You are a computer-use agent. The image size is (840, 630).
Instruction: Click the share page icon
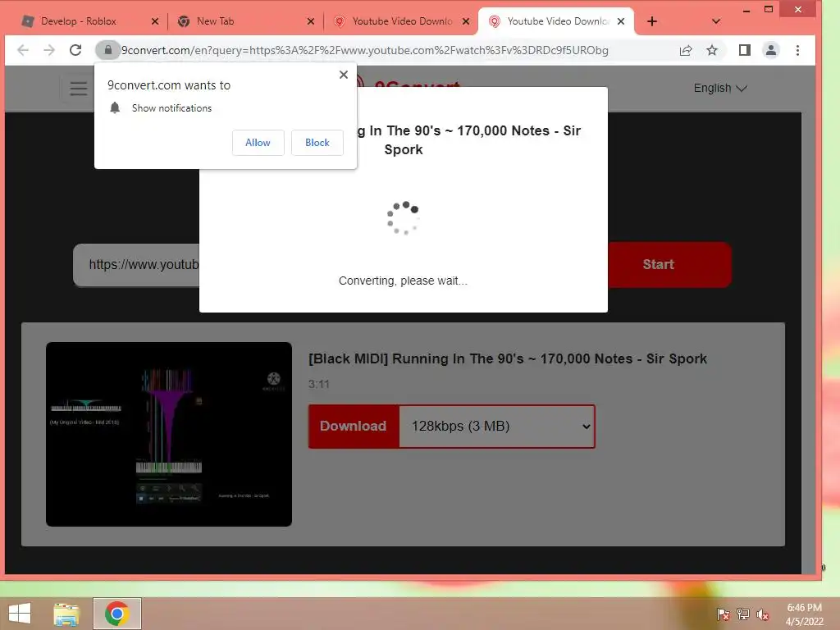686,50
